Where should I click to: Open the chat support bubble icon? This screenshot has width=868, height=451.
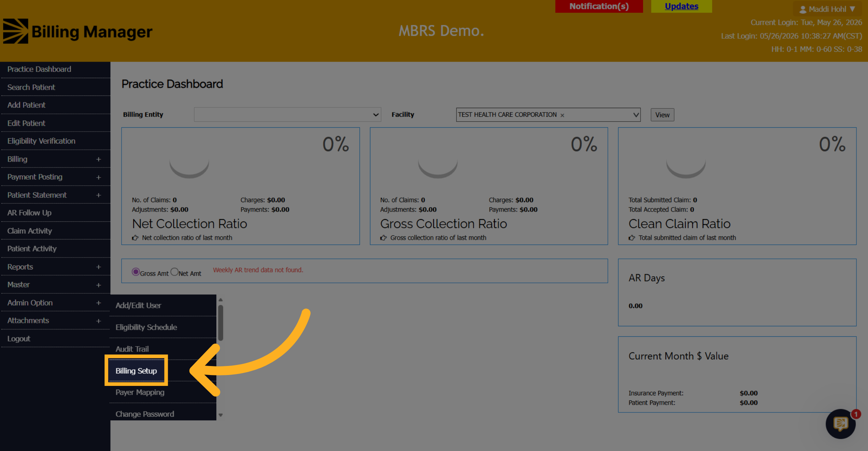point(841,424)
